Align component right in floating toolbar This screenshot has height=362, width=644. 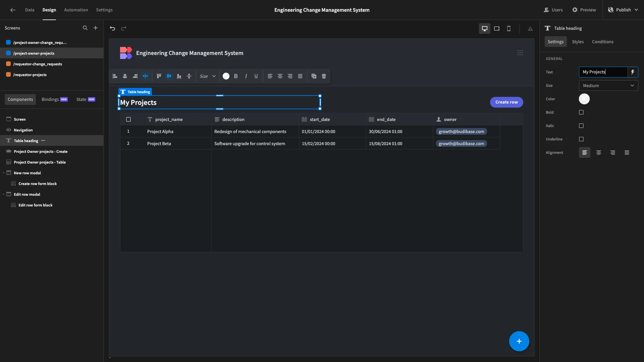pyautogui.click(x=135, y=76)
